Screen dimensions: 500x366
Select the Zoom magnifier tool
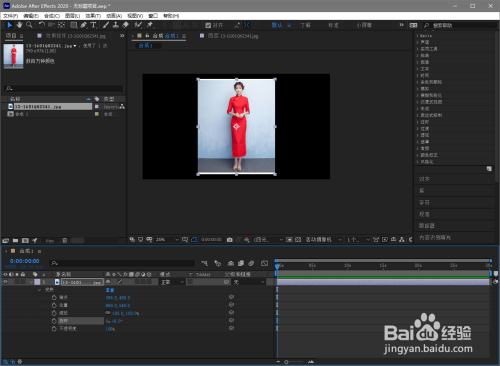pyautogui.click(x=29, y=25)
